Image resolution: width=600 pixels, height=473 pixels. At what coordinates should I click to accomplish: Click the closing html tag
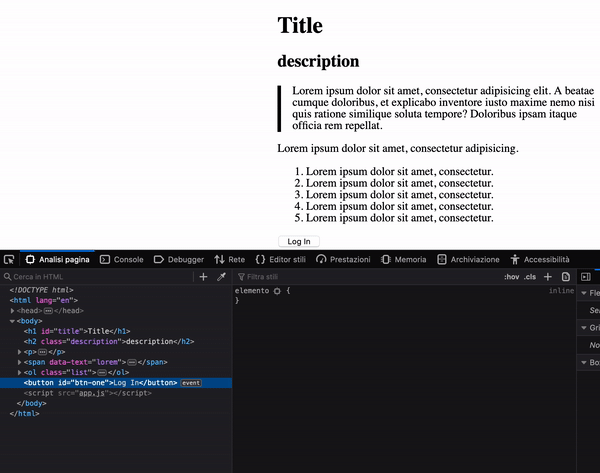(x=24, y=414)
